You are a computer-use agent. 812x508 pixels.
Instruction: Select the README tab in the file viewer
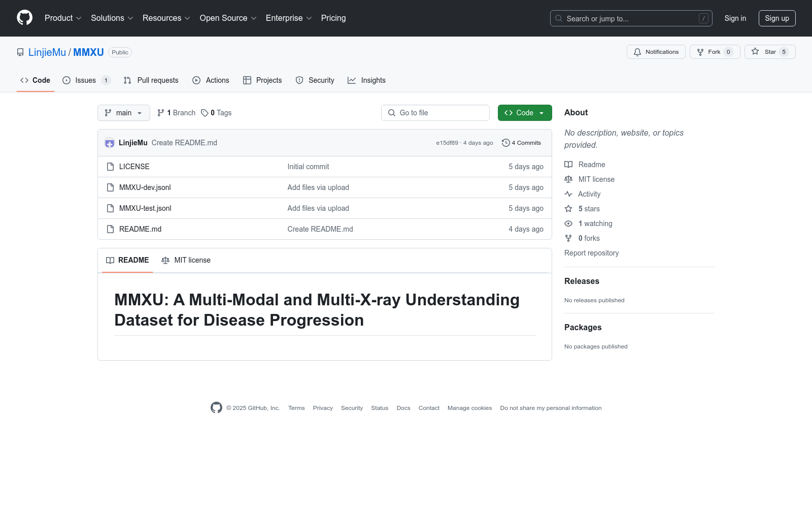pos(127,260)
